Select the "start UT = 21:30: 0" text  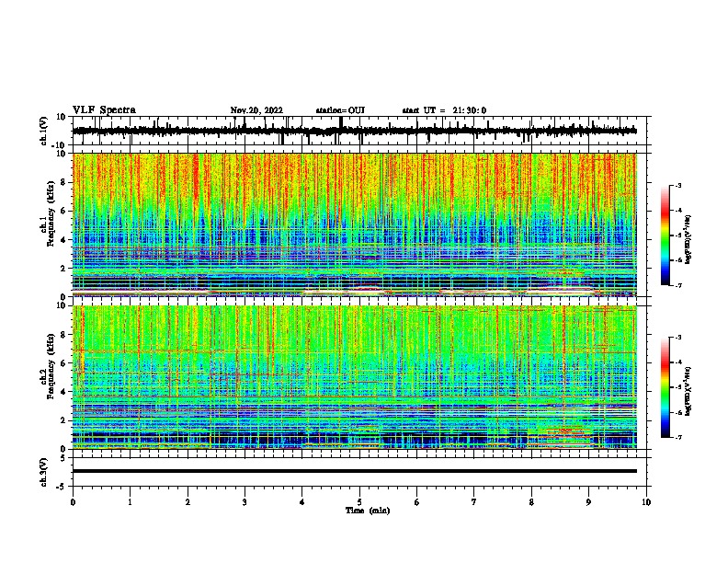tap(444, 110)
